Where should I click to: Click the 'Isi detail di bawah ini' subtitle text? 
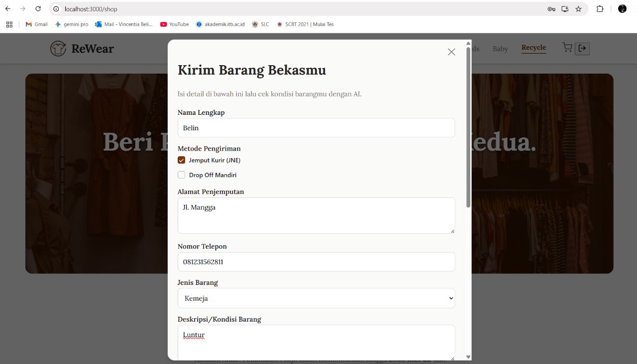click(270, 94)
